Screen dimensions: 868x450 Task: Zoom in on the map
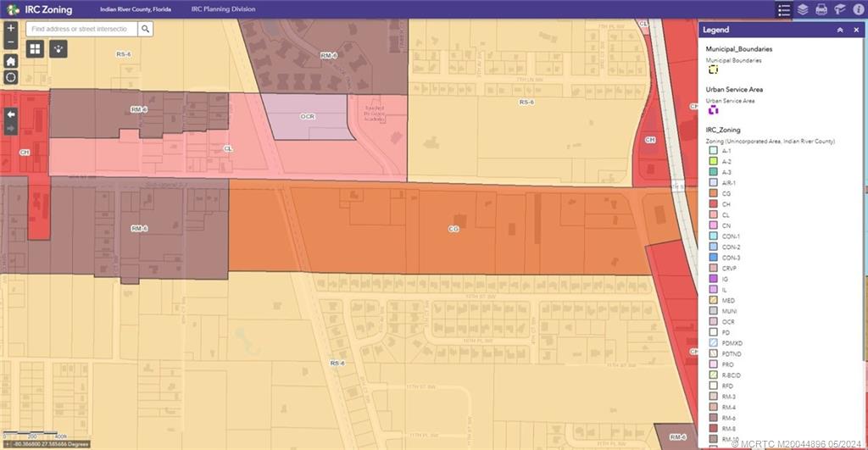click(10, 28)
